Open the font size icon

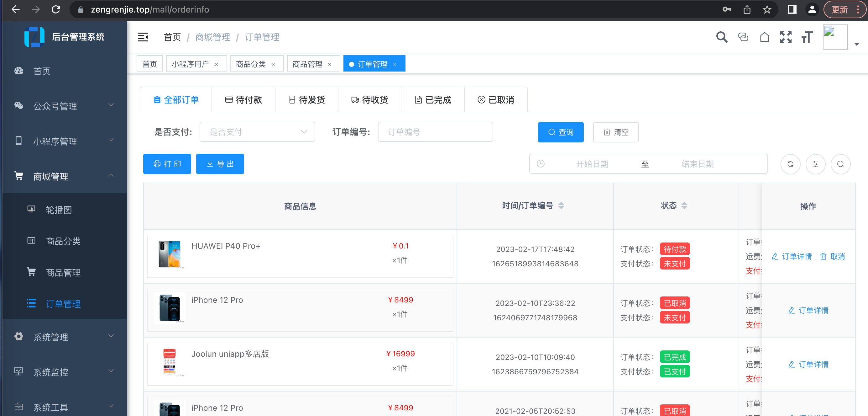click(807, 37)
